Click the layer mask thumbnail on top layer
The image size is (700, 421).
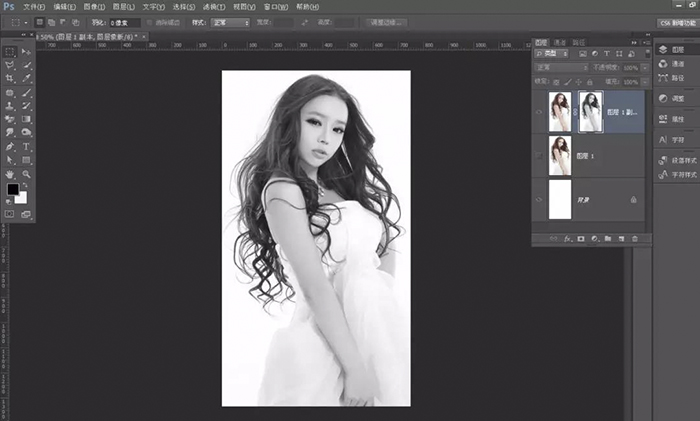point(590,113)
